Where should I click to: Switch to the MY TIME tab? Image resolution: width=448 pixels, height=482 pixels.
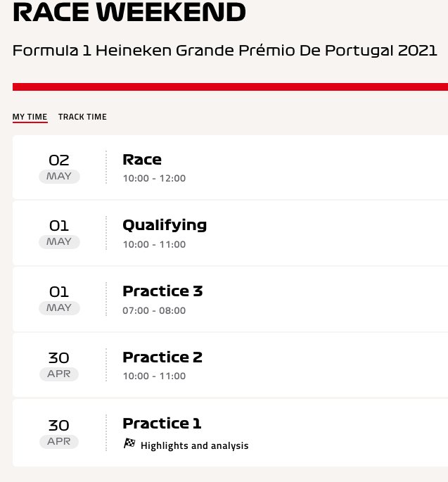tap(30, 117)
